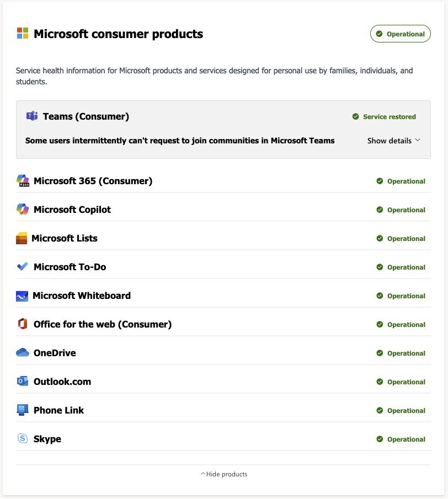Click the green check icon beside Service restored
This screenshot has width=448, height=499.
pos(356,116)
